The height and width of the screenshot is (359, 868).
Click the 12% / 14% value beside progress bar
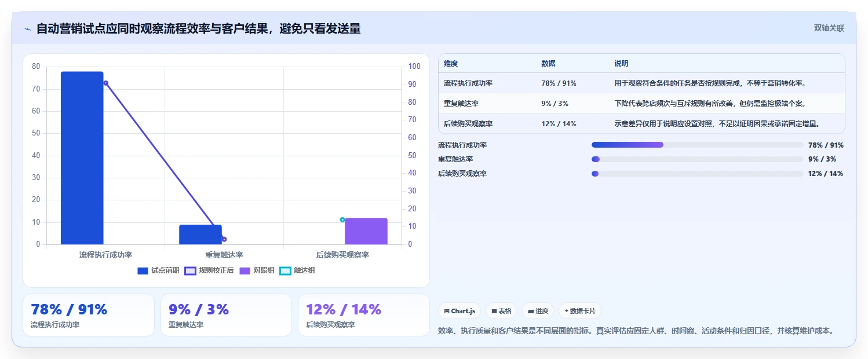click(x=826, y=174)
